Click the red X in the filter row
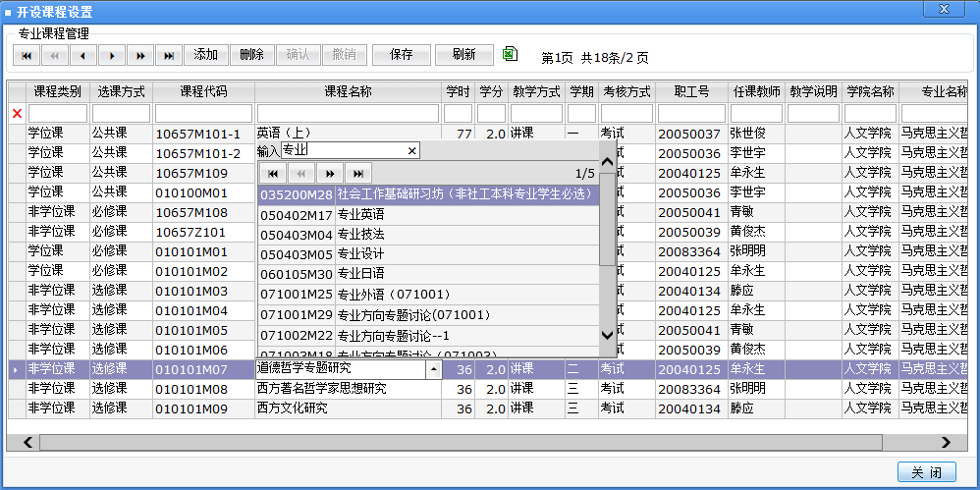Image resolution: width=980 pixels, height=490 pixels. tap(16, 114)
